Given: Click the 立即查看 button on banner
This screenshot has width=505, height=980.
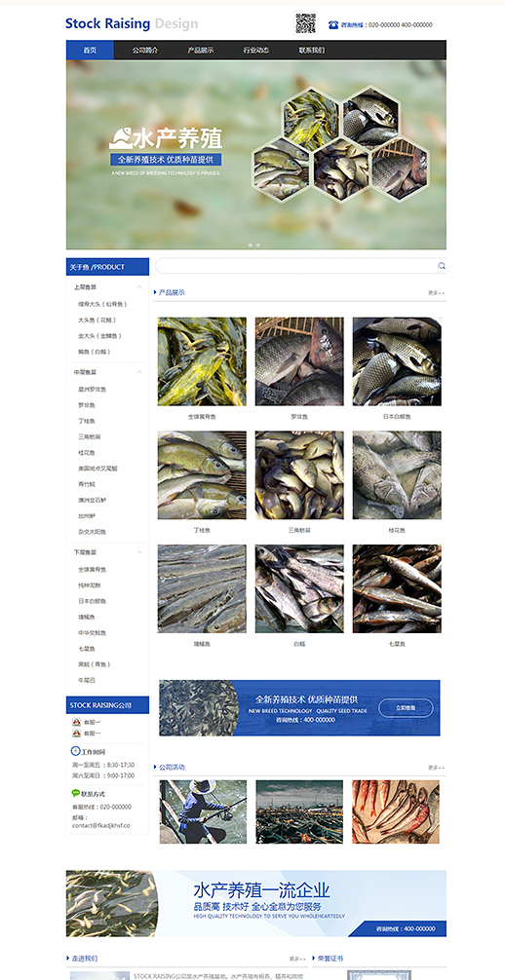Looking at the screenshot, I should tap(406, 708).
